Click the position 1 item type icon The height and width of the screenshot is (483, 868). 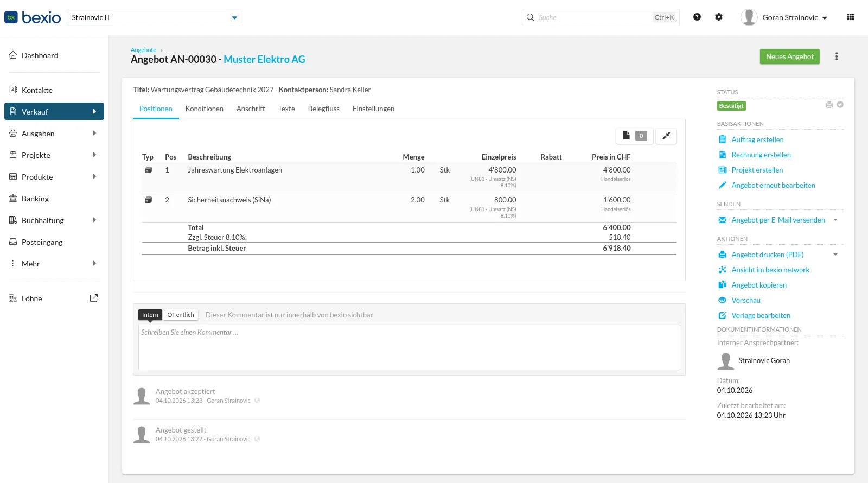(x=148, y=170)
